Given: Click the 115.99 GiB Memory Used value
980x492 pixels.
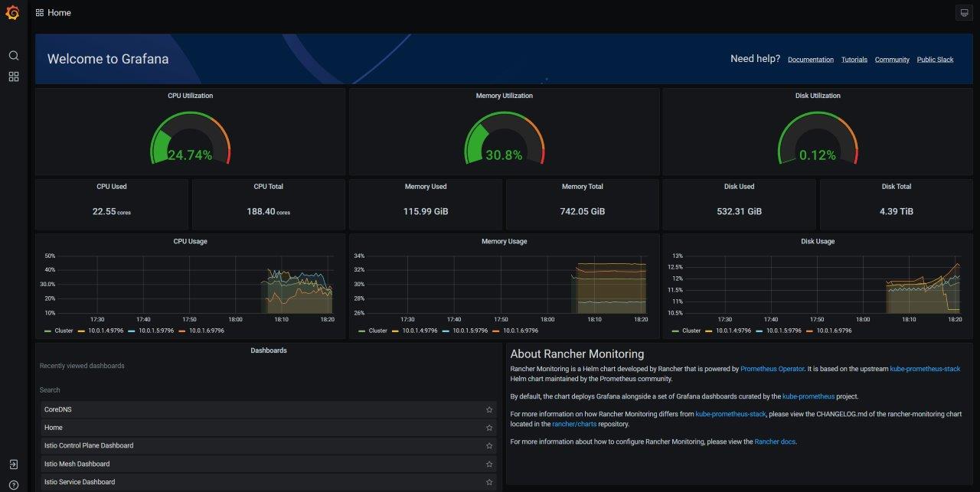Looking at the screenshot, I should click(426, 211).
